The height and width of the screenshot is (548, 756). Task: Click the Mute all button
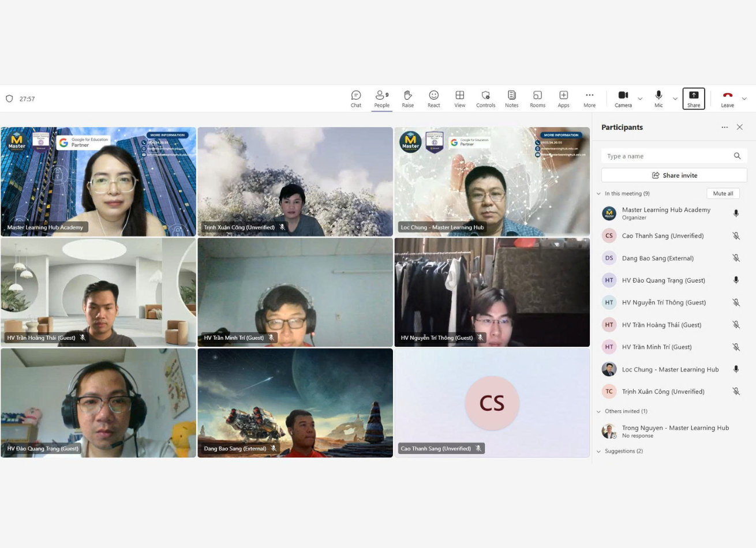[723, 194]
